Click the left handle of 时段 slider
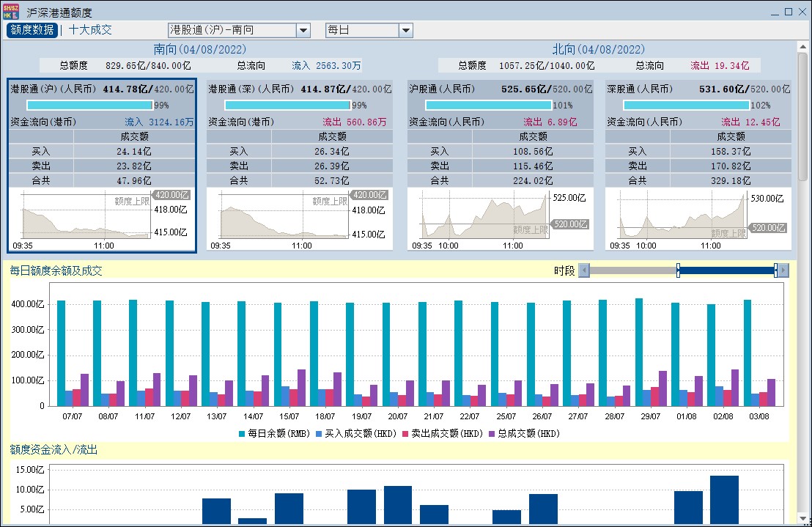Viewport: 812px width, 527px height. point(678,270)
